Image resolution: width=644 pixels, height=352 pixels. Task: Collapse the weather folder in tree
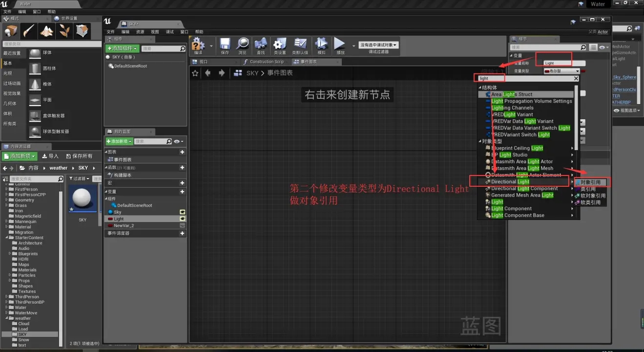point(7,318)
